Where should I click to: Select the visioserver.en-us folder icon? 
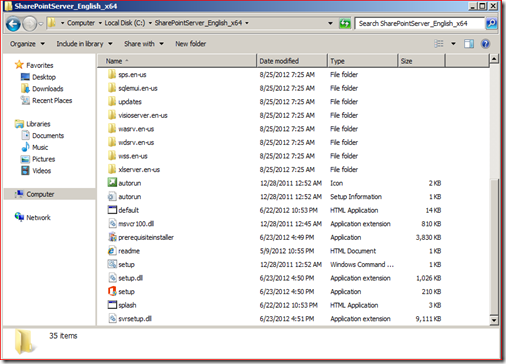click(112, 115)
